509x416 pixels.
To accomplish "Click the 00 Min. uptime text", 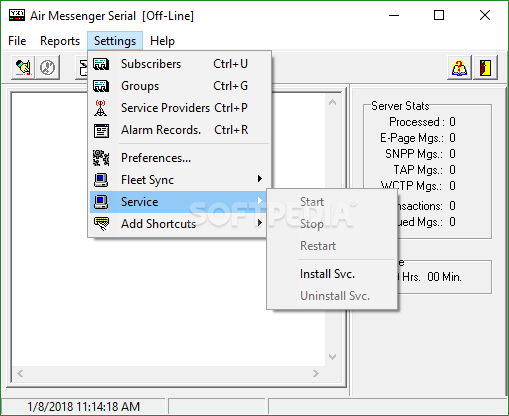I will click(x=444, y=277).
